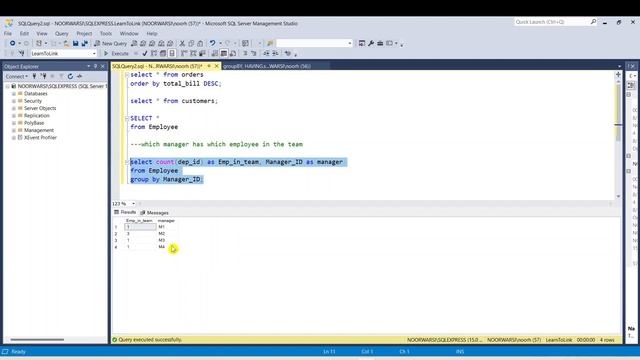Select the PolyBase tree item
Viewport: 640px width, 360px height.
point(34,123)
